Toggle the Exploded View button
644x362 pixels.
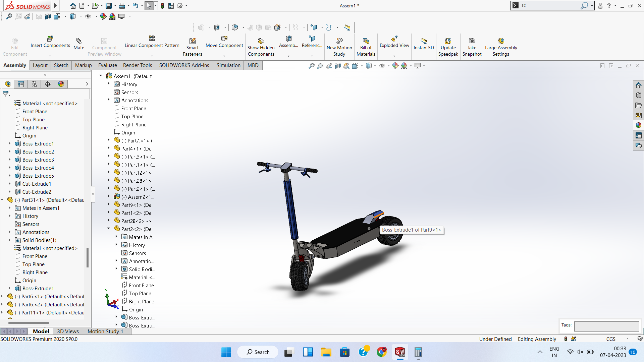(x=394, y=40)
